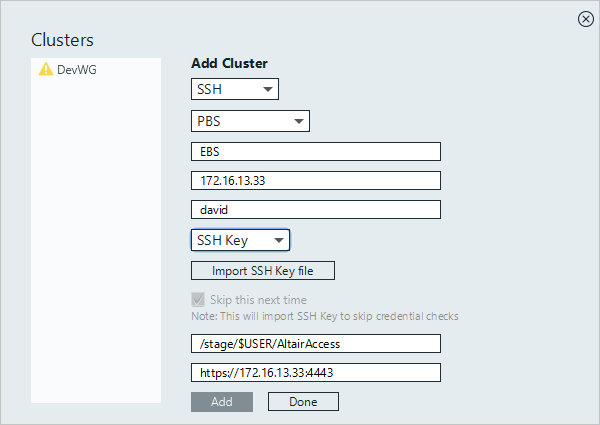Click the 'Skip this next time' label text
The image size is (600, 425).
(257, 299)
